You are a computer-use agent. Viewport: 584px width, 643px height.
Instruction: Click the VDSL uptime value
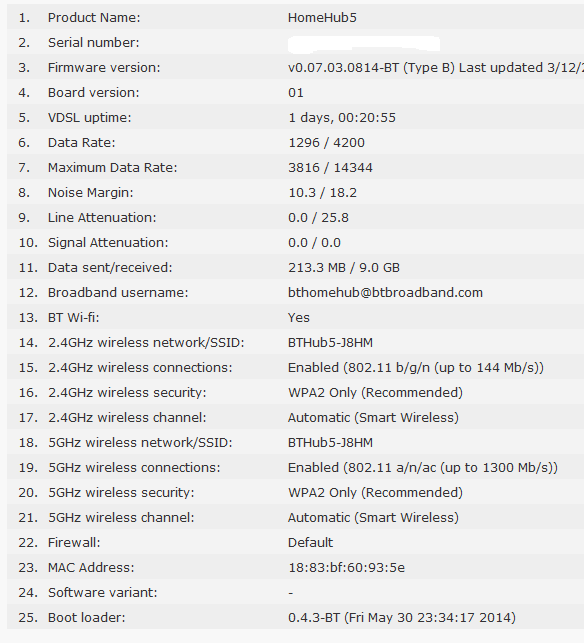[342, 118]
